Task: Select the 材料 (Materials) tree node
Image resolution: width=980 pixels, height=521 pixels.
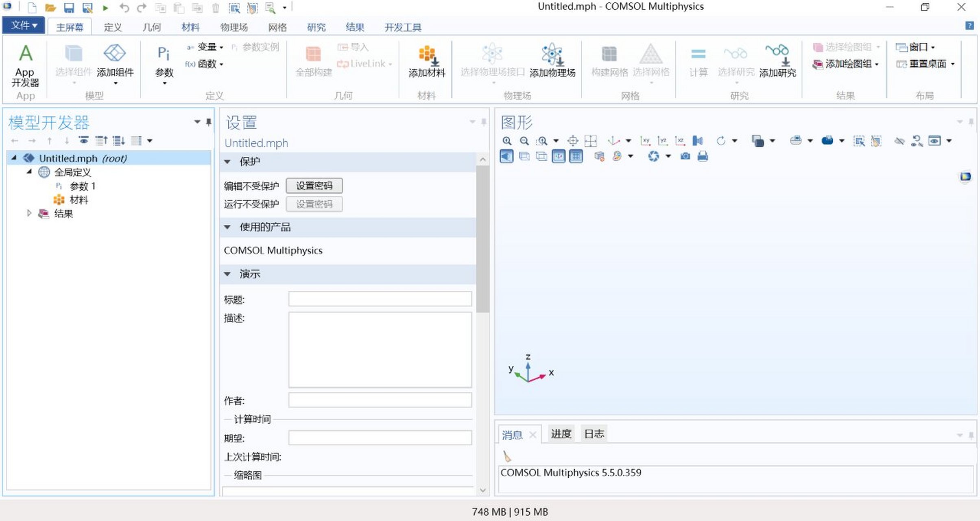Action: point(79,200)
